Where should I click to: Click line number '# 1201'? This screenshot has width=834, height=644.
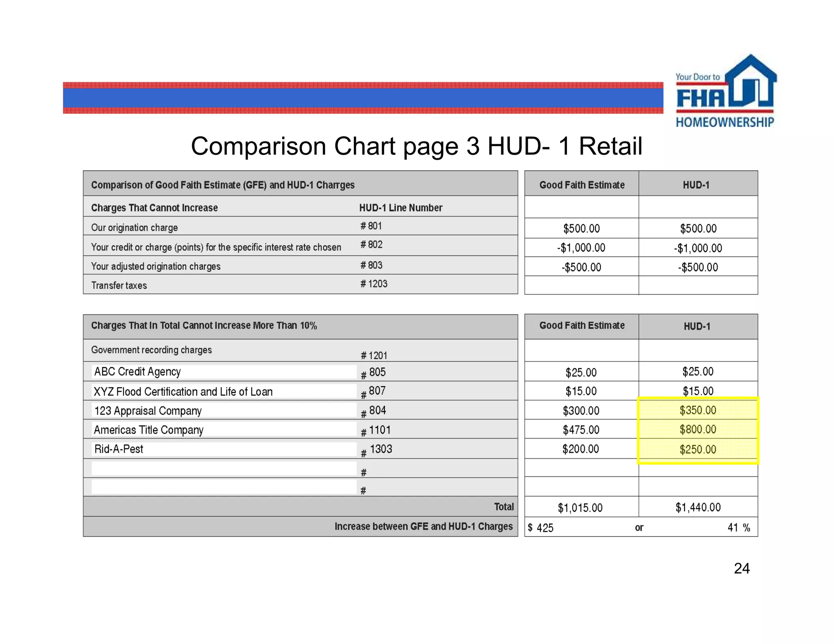pyautogui.click(x=374, y=355)
